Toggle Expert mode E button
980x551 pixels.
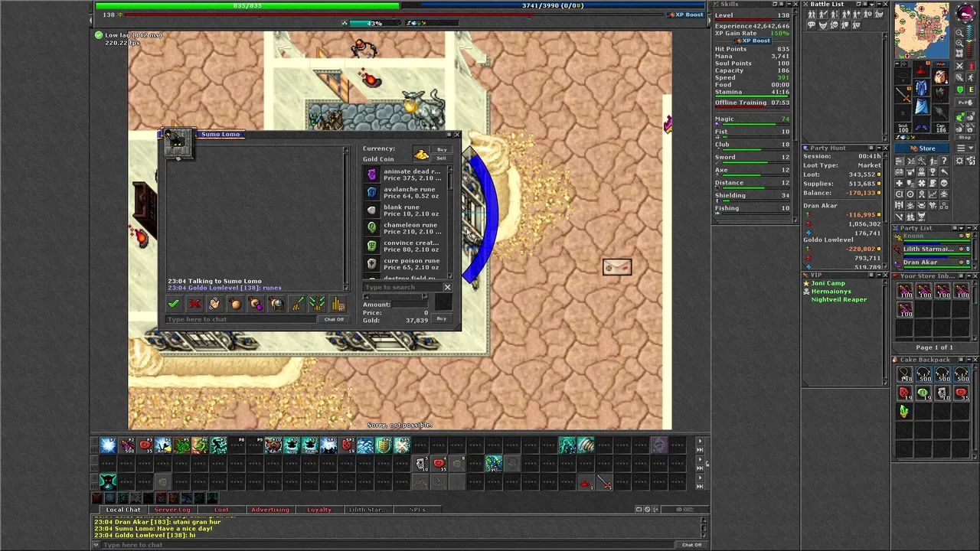tap(971, 90)
